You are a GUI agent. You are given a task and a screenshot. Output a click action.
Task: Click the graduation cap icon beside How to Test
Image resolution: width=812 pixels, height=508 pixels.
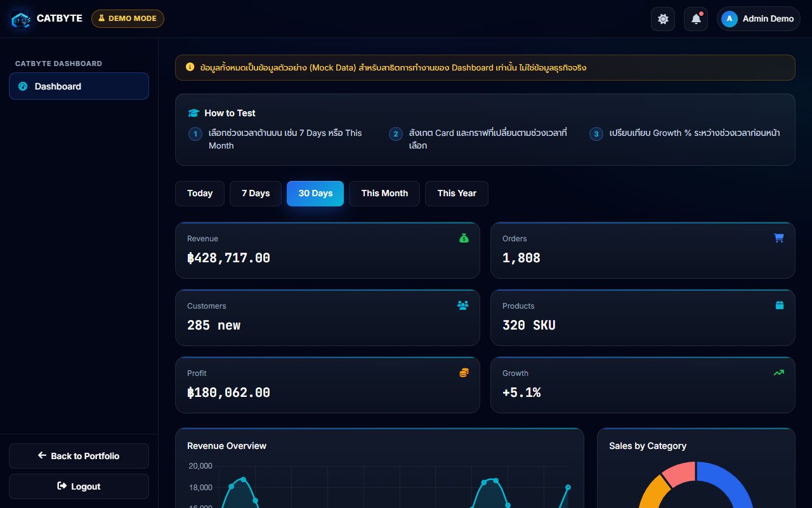click(193, 113)
